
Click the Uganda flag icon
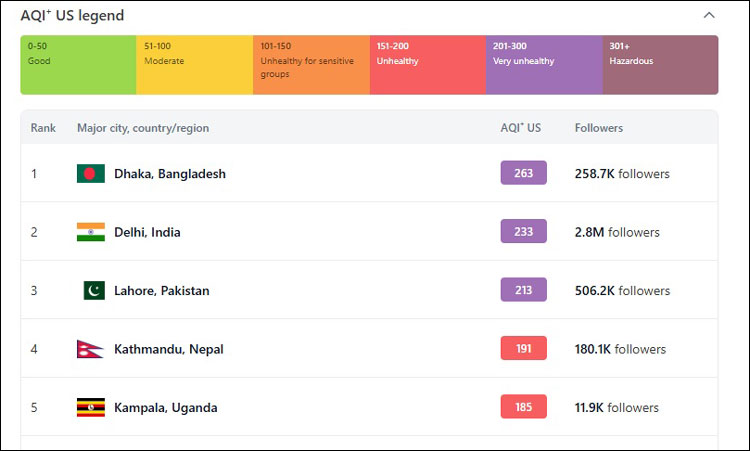(90, 407)
